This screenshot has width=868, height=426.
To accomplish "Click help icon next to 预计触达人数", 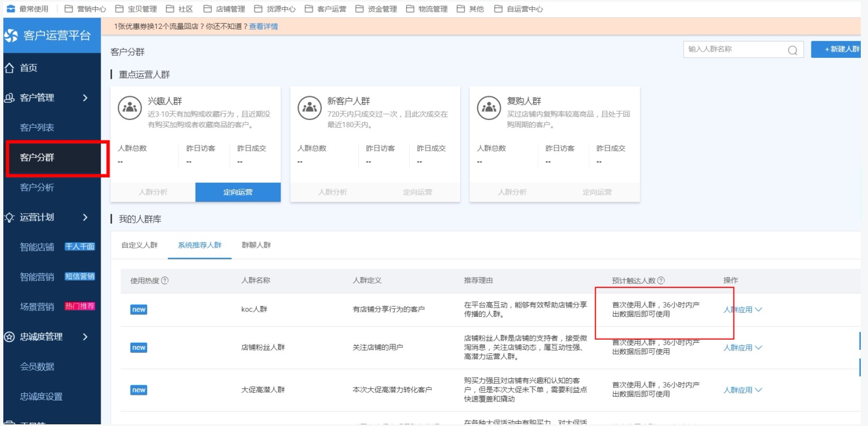I will point(661,281).
